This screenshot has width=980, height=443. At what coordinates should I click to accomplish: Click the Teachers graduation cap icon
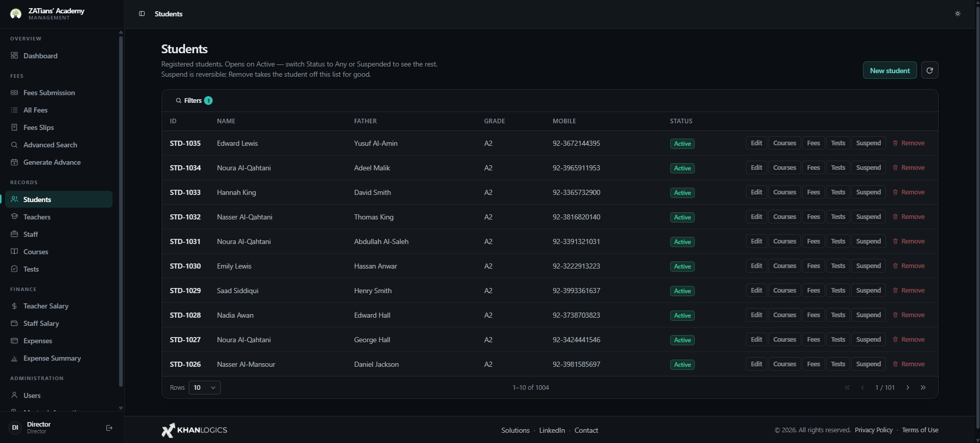point(14,217)
